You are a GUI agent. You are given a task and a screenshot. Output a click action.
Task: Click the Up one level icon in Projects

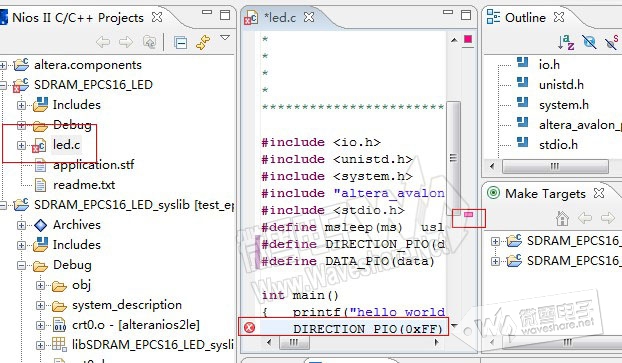(x=150, y=42)
